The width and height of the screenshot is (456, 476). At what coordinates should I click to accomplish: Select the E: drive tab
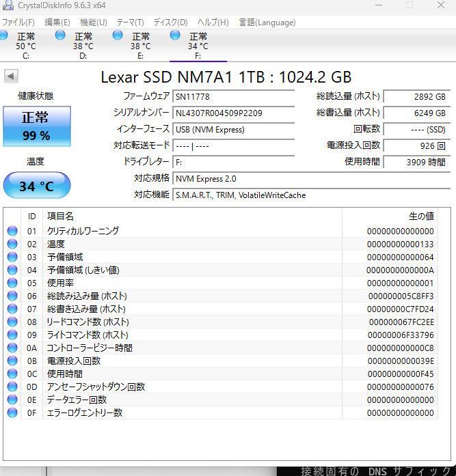pos(140,46)
